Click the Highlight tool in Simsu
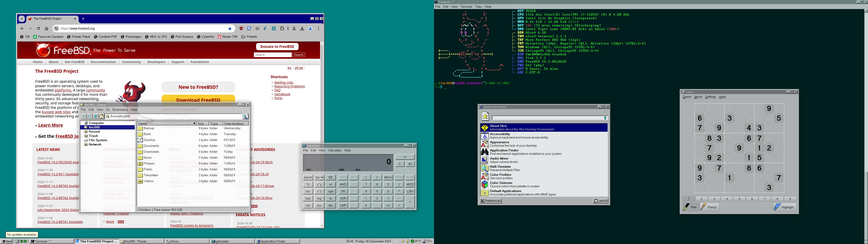Screen dimensions: 868x244 [x=784, y=207]
